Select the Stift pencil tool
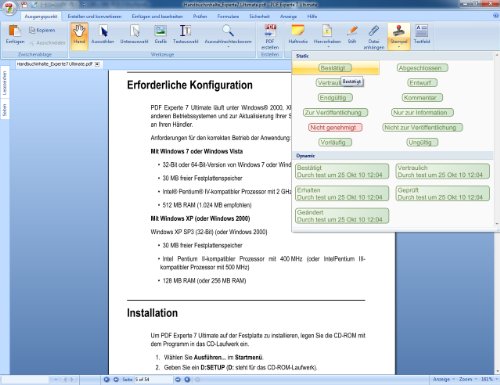This screenshot has height=385, width=500. 352,35
